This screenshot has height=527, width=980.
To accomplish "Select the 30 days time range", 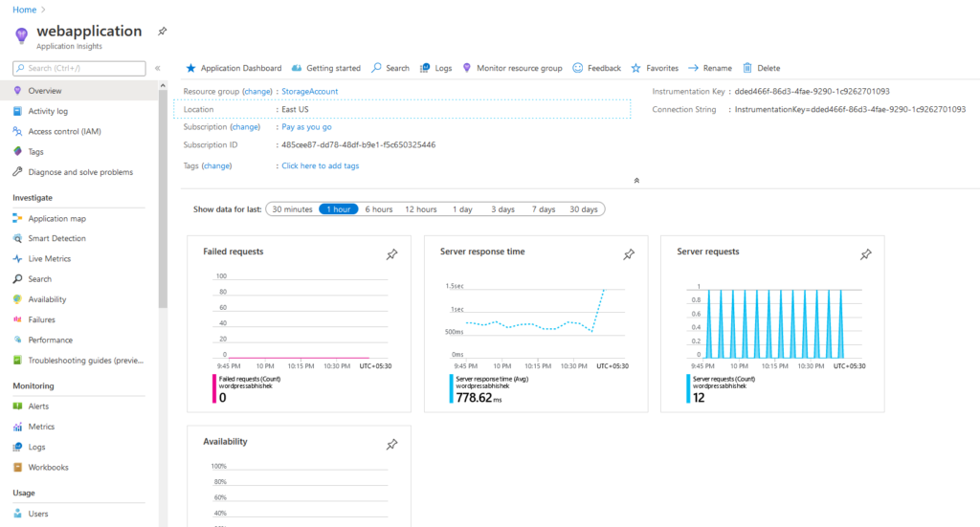I will 583,209.
